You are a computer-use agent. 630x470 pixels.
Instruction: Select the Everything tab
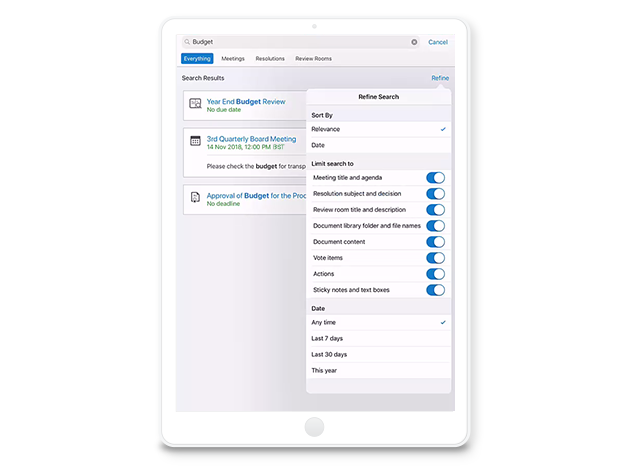[197, 59]
